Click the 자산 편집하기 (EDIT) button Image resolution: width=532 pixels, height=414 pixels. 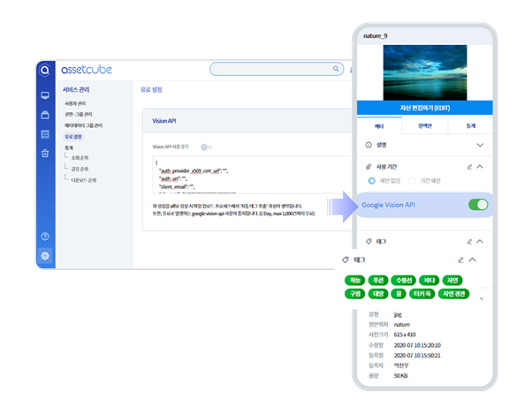(425, 107)
